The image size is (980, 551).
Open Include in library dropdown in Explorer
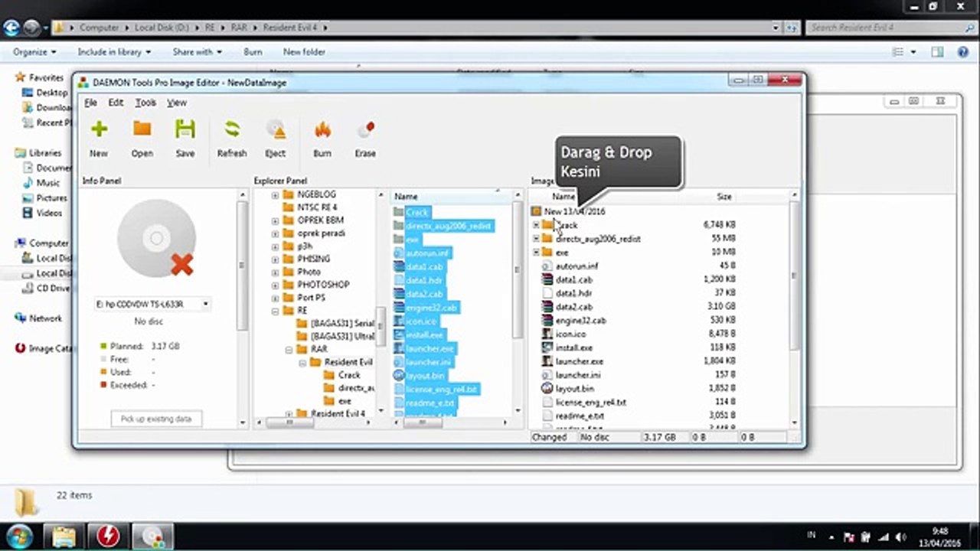pyautogui.click(x=114, y=52)
